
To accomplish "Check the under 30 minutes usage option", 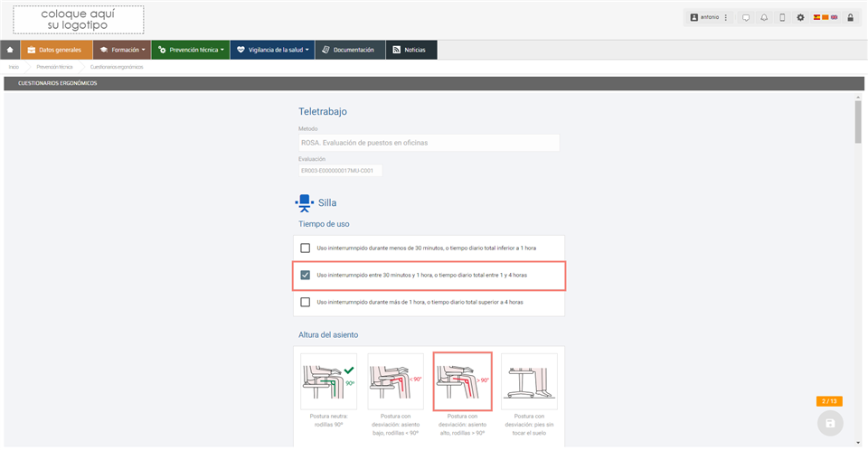I will 306,248.
